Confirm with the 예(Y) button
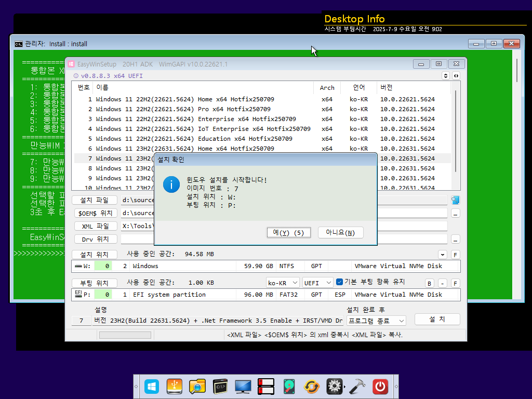Image resolution: width=532 pixels, height=399 pixels. click(x=289, y=232)
